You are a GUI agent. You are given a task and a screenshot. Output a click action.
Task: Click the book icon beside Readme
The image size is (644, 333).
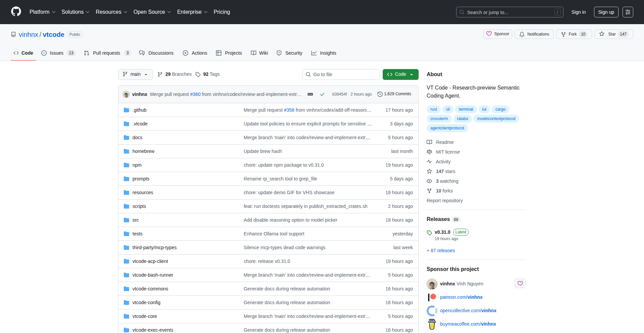[x=429, y=142]
